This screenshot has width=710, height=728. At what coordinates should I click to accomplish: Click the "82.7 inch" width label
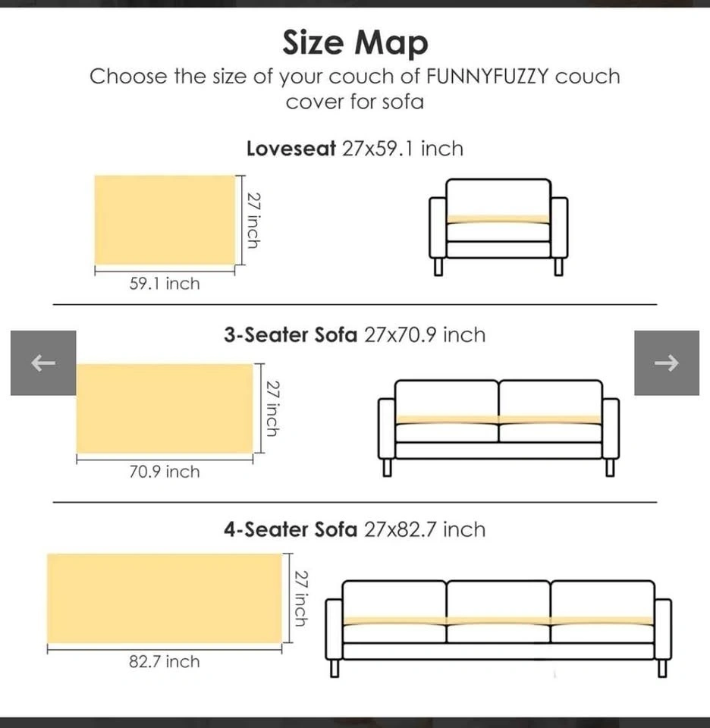(165, 661)
